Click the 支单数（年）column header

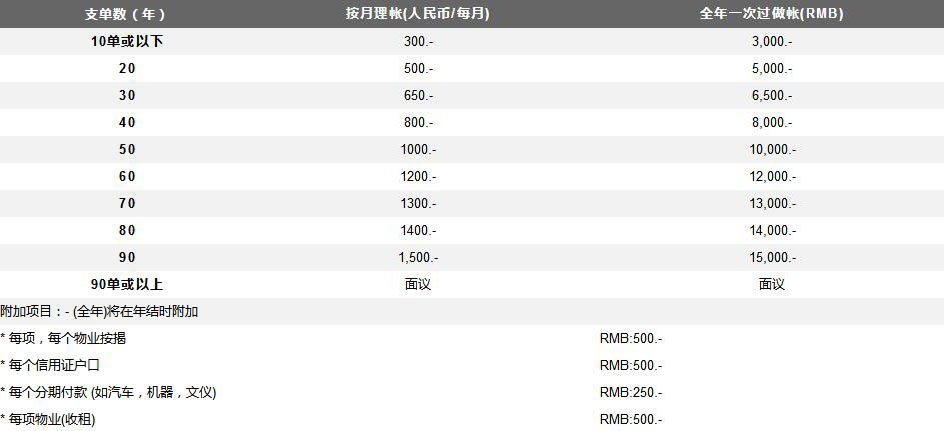point(126,14)
